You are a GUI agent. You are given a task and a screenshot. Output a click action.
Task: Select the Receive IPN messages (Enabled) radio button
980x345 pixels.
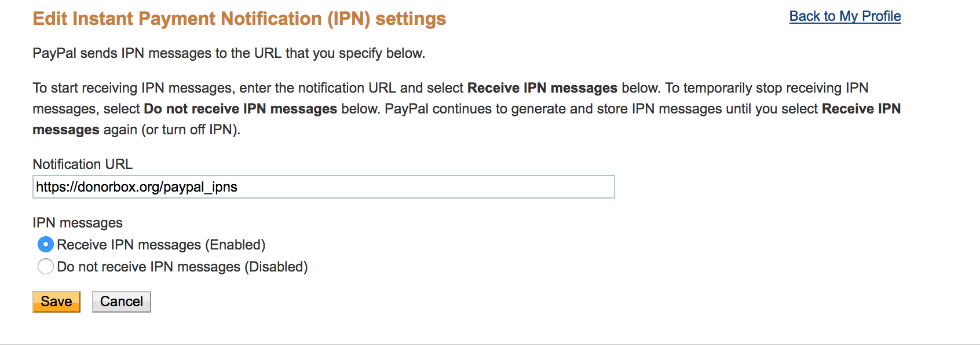coord(46,245)
